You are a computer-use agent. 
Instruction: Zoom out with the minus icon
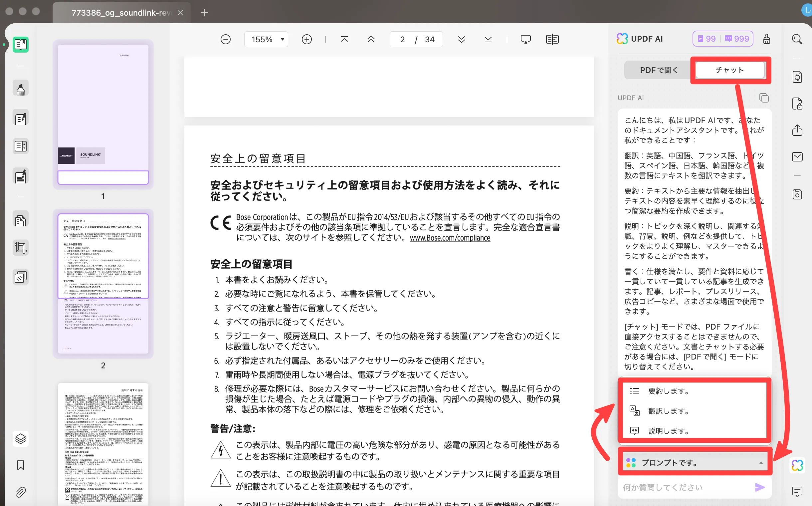click(x=226, y=40)
